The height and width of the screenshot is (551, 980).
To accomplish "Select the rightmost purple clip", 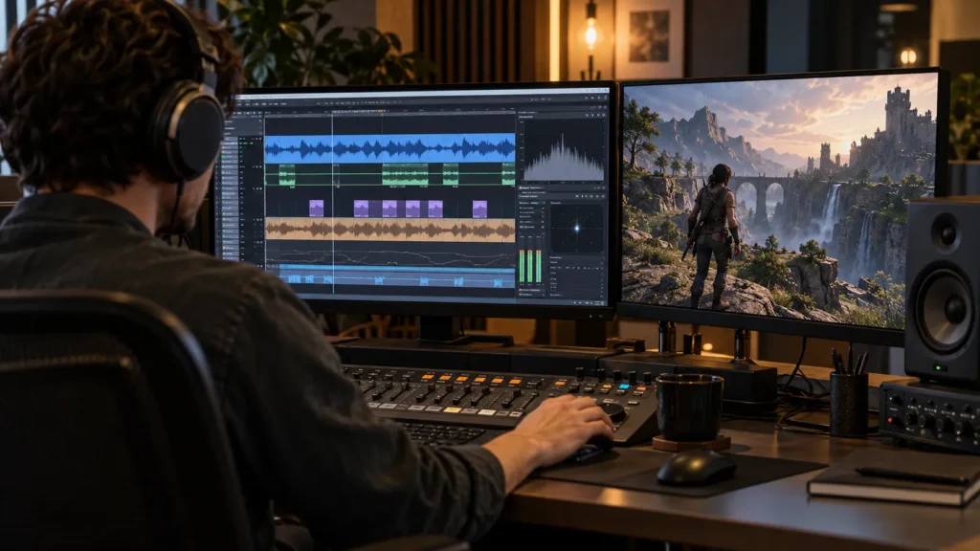I will point(479,209).
